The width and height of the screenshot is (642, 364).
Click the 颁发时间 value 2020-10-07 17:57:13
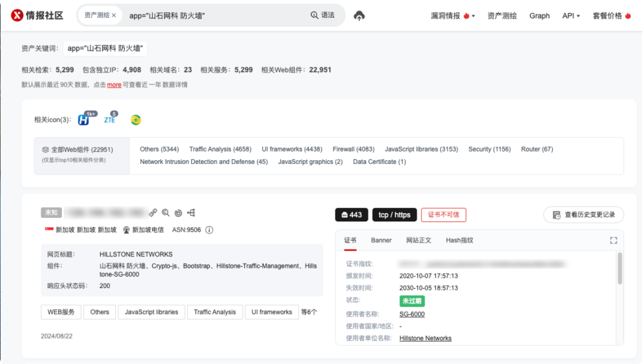429,276
